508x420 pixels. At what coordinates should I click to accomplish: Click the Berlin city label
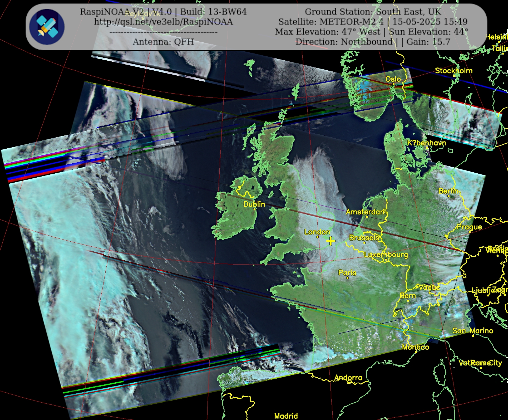pos(448,191)
